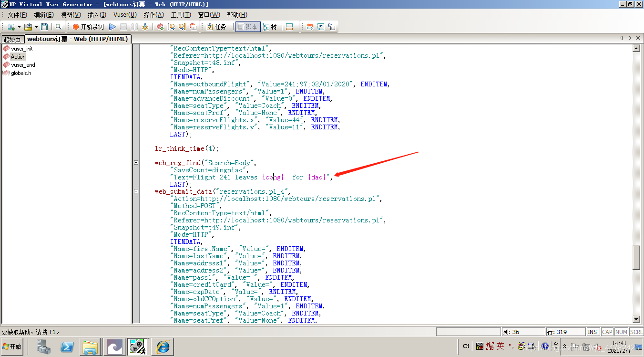Screen dimensions: 644x357
Task: Open the parameter list <P> icon
Action: coord(321,27)
